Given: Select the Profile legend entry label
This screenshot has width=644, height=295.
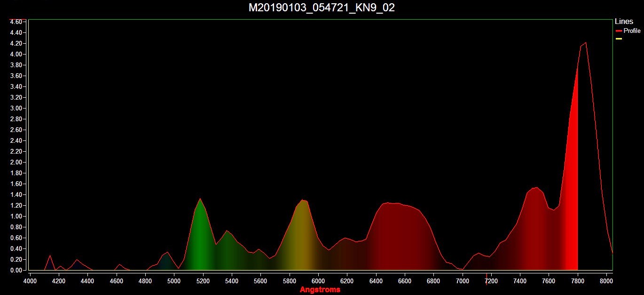Looking at the screenshot, I should pyautogui.click(x=632, y=31).
